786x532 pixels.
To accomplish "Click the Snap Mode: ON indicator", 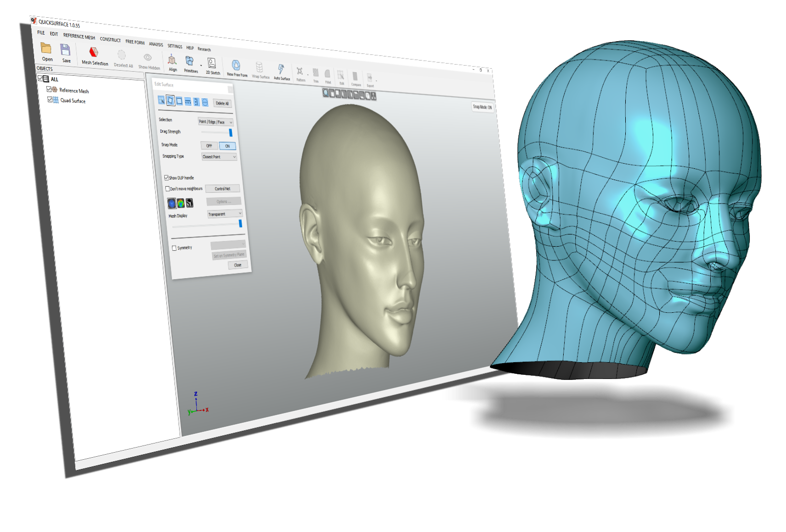I will point(482,107).
